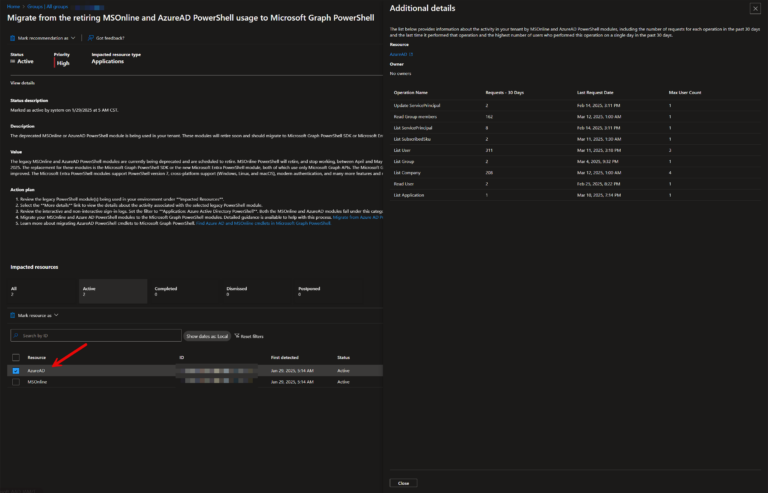Select the Read Group members operation row
Viewport: 768px width, 493px height.
point(575,117)
